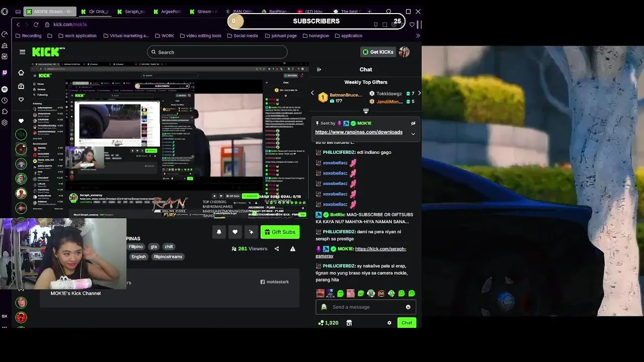Click the Opera menu logo
This screenshot has height=362, width=644.
(5, 11)
